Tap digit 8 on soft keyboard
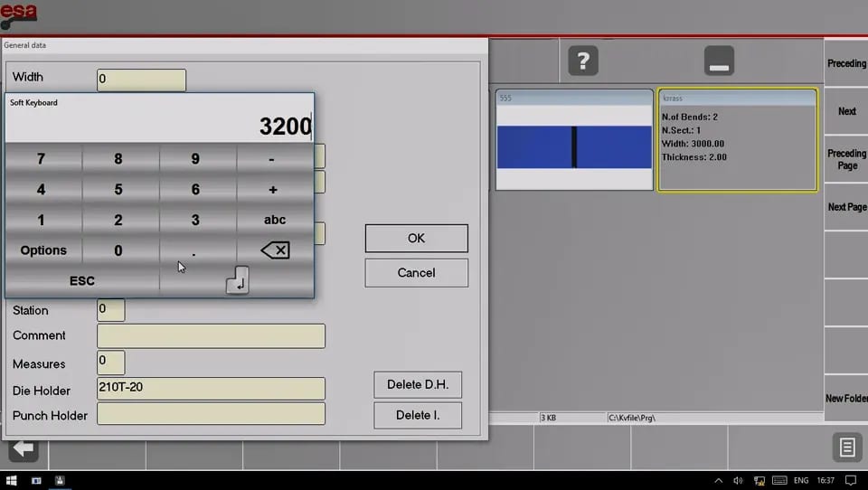Screen dimensions: 868x490 pos(118,159)
